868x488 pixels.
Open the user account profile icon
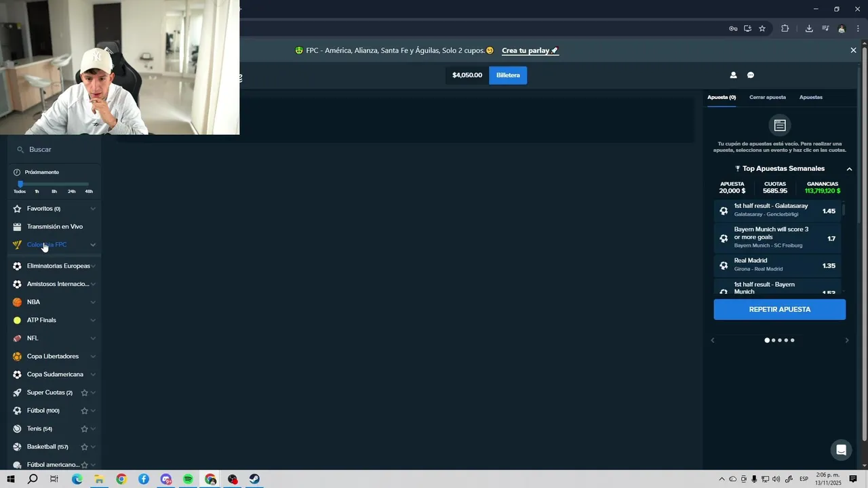tap(733, 75)
